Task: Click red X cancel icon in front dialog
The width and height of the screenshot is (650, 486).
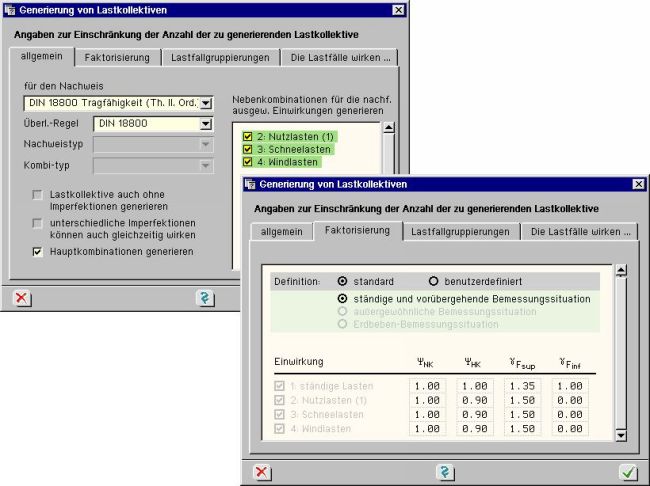Action: (262, 471)
